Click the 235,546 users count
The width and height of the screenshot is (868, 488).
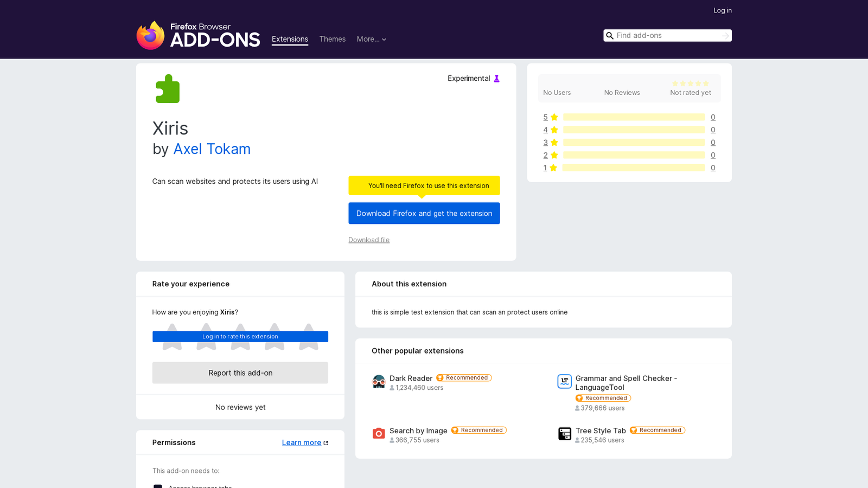(603, 440)
